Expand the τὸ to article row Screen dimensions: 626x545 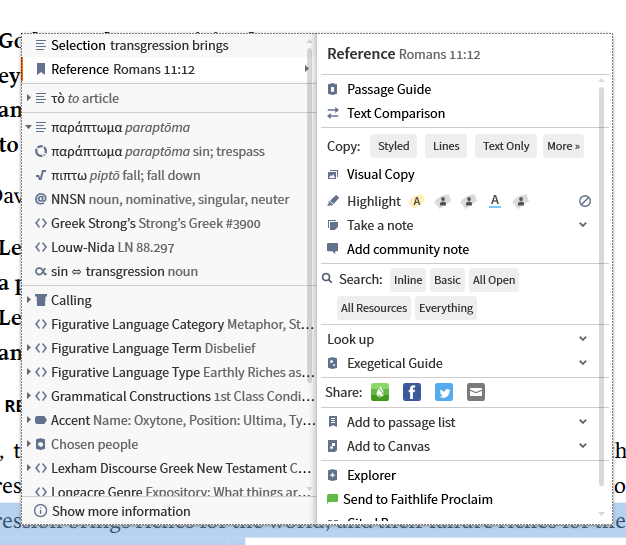[x=29, y=98]
